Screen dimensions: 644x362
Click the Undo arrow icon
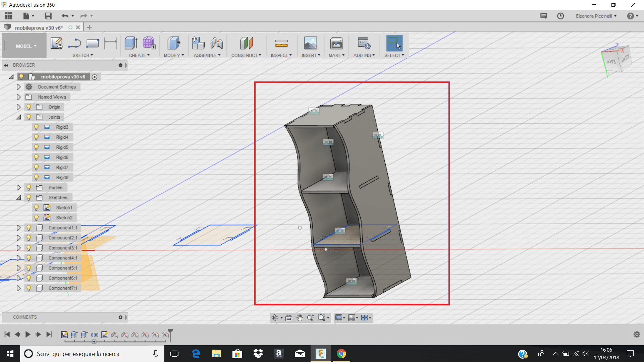pyautogui.click(x=65, y=16)
